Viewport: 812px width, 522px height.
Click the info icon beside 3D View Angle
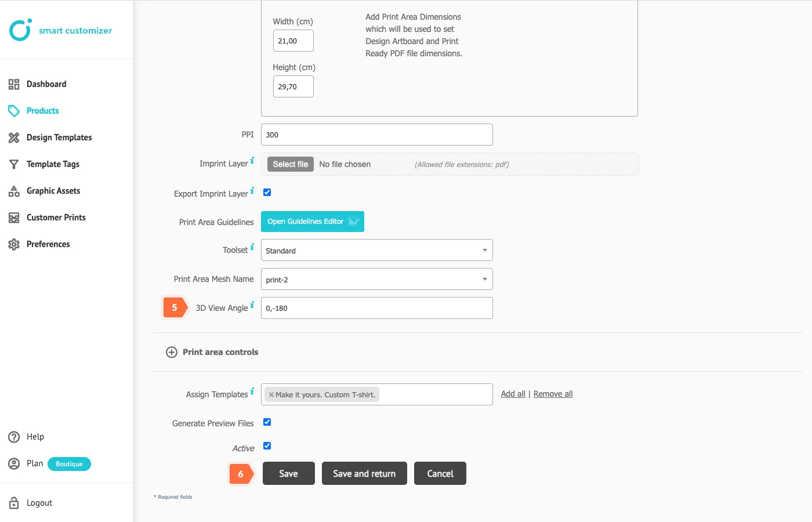252,304
